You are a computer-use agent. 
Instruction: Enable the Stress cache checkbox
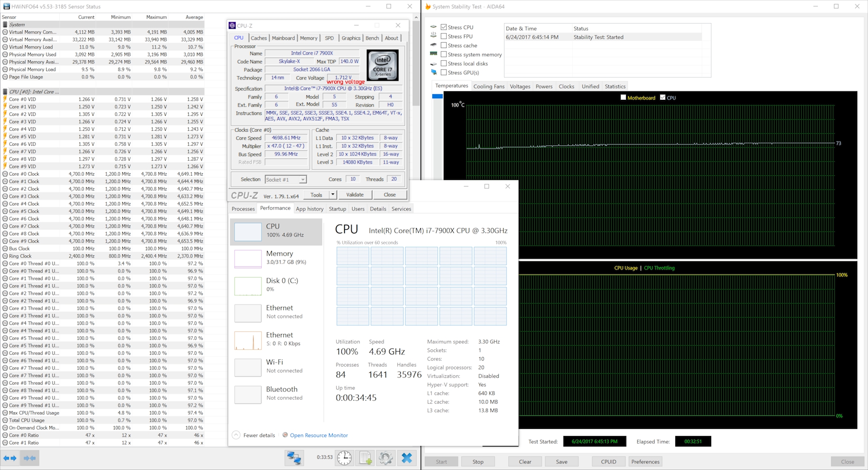tap(444, 45)
